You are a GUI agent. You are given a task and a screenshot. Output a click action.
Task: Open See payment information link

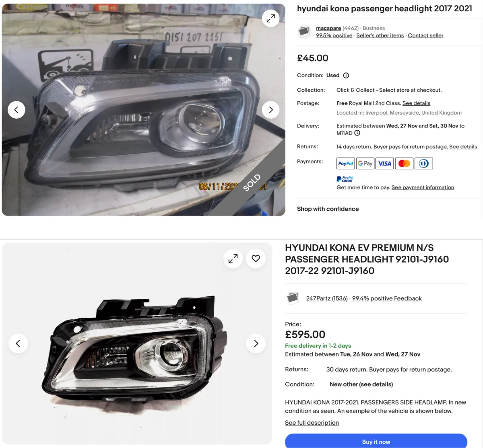tap(423, 187)
